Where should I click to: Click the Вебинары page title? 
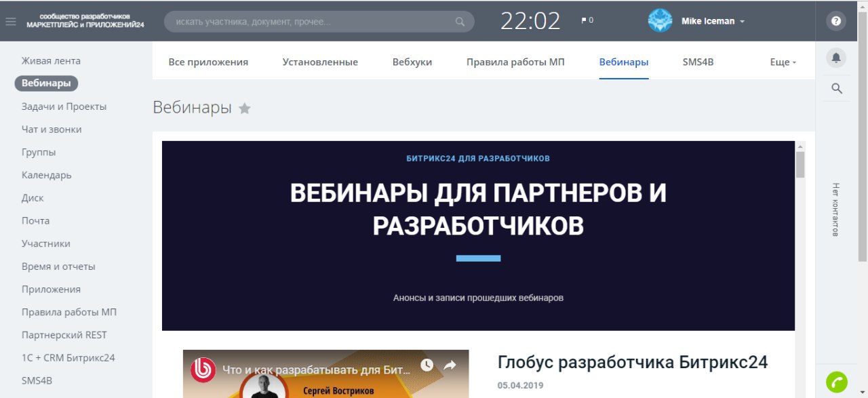point(193,107)
